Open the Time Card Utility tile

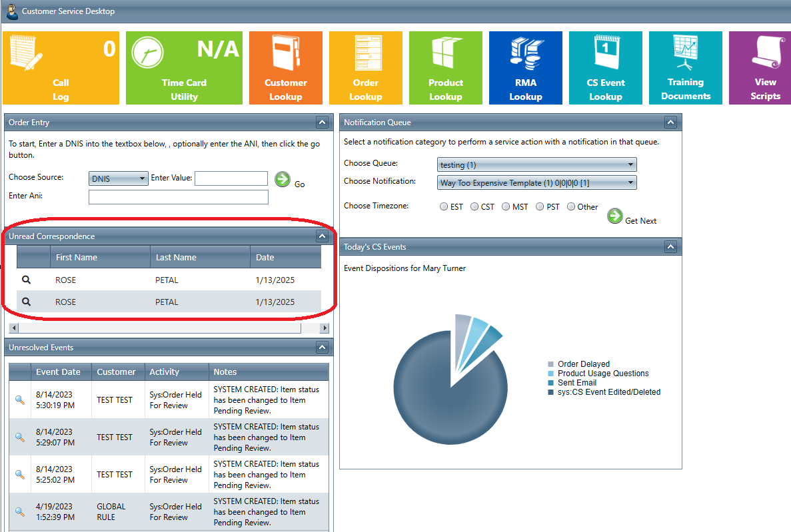pyautogui.click(x=184, y=68)
